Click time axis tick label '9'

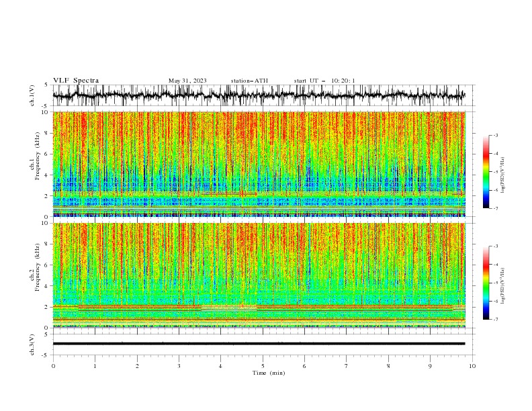430,366
